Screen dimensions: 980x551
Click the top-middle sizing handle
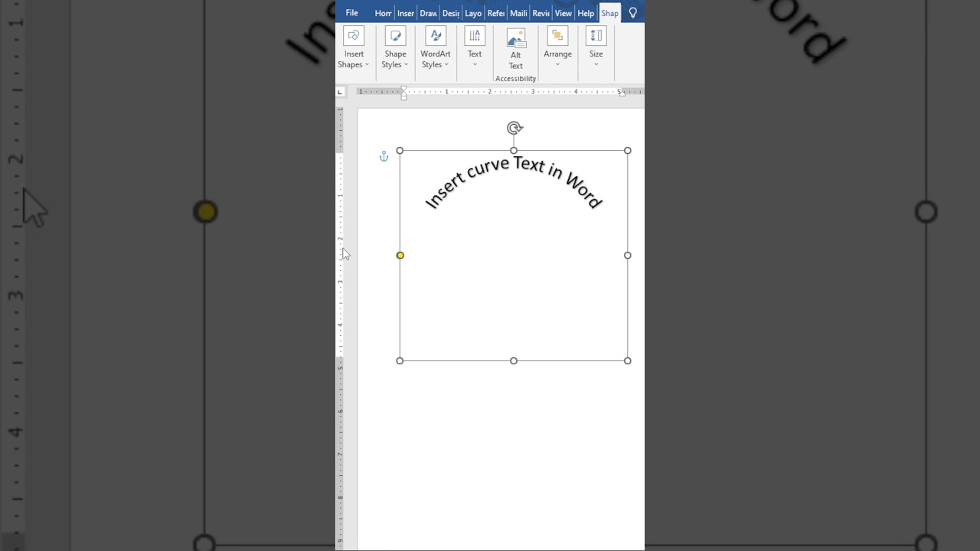pos(514,151)
